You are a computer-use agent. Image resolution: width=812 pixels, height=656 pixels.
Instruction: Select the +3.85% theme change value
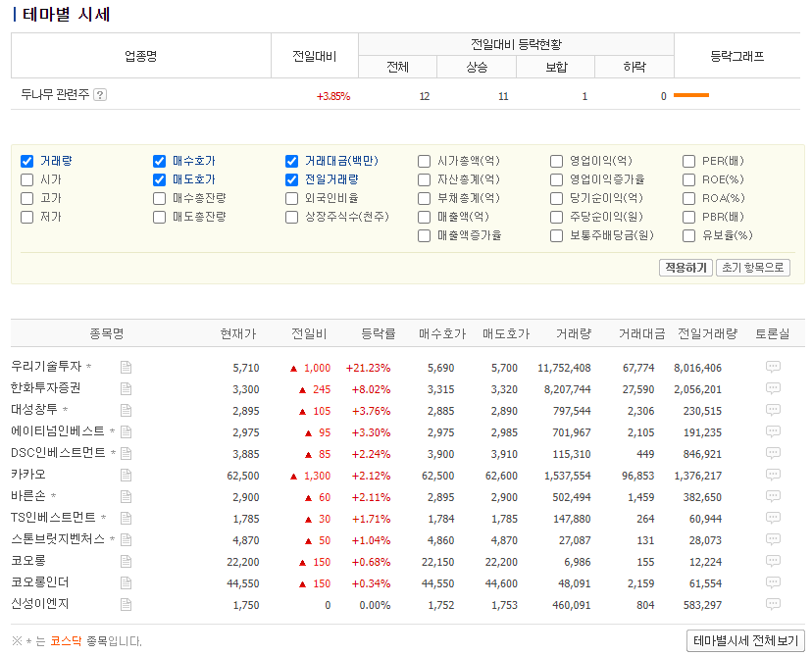coord(333,96)
